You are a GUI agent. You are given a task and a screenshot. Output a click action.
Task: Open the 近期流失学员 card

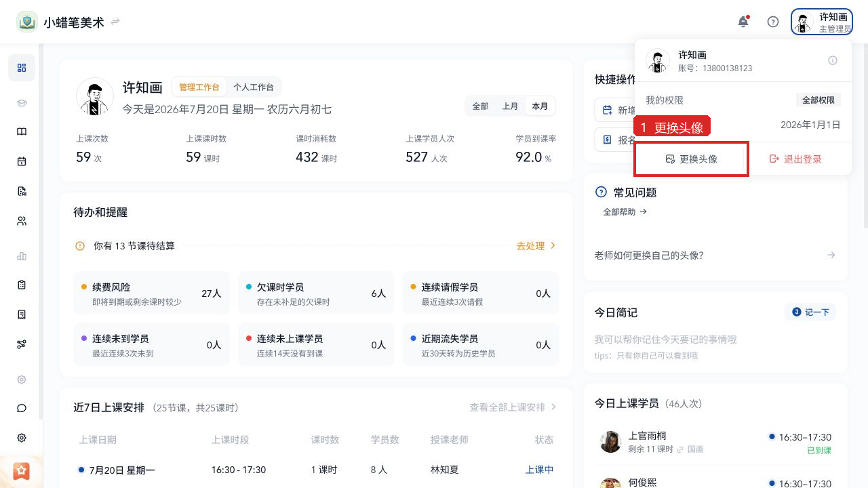click(481, 345)
